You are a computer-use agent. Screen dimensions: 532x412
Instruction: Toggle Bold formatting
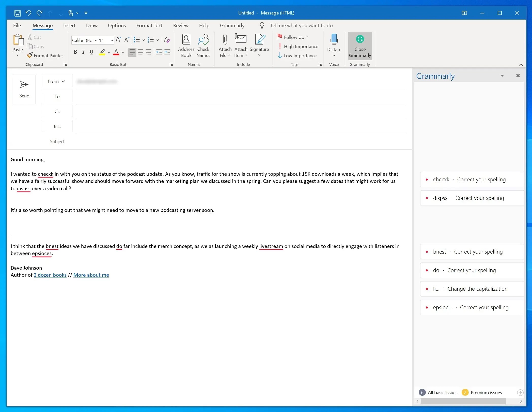(x=75, y=52)
